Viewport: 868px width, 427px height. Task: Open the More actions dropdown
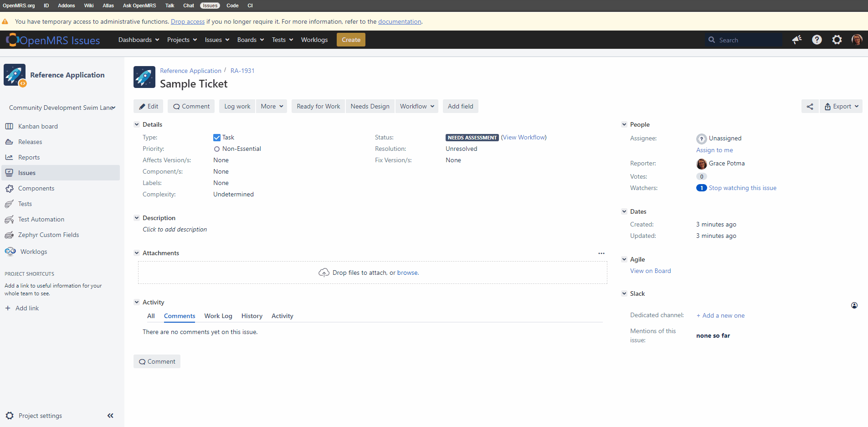coord(272,106)
